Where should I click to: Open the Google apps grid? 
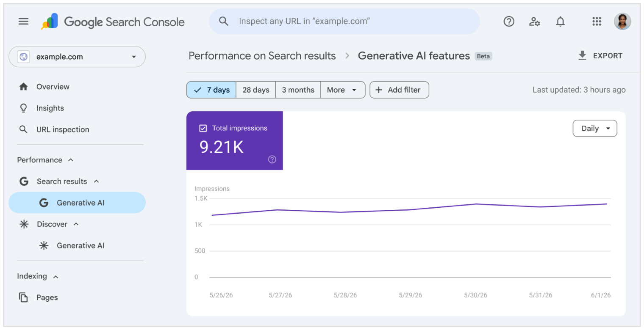(597, 22)
